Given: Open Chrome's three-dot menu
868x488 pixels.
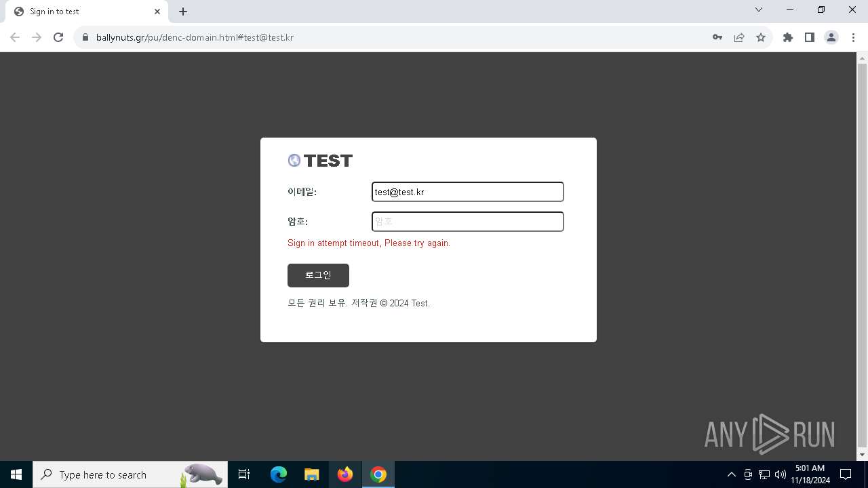Looking at the screenshot, I should pos(853,37).
